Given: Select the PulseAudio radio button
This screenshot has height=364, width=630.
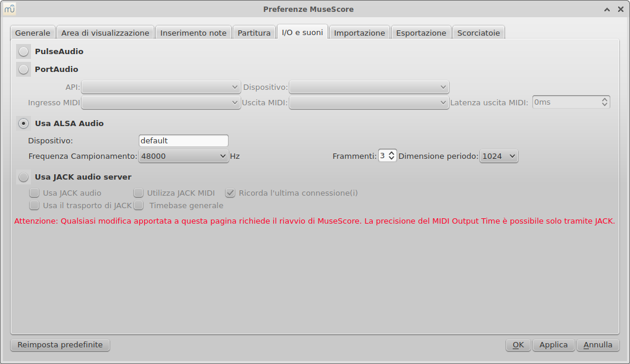Looking at the screenshot, I should (x=23, y=51).
